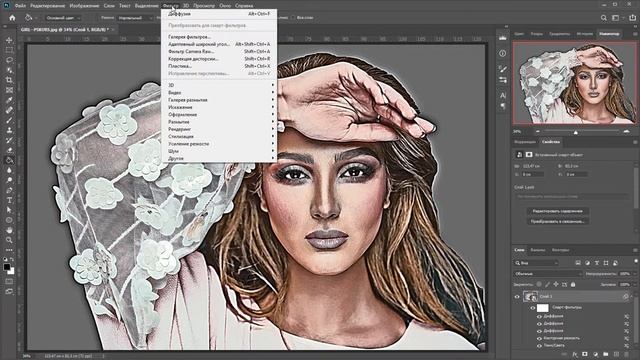Open the search icon at top right
Image resolution: width=640 pixels, height=360 pixels.
coord(604,18)
